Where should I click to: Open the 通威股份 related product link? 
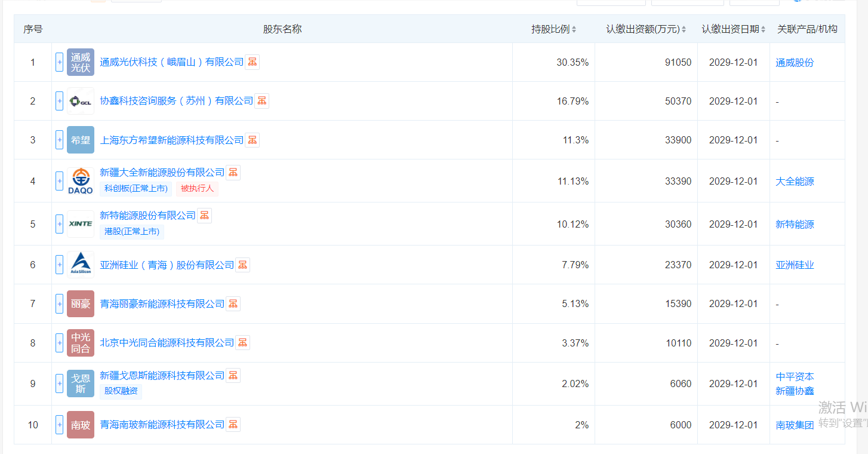click(794, 62)
